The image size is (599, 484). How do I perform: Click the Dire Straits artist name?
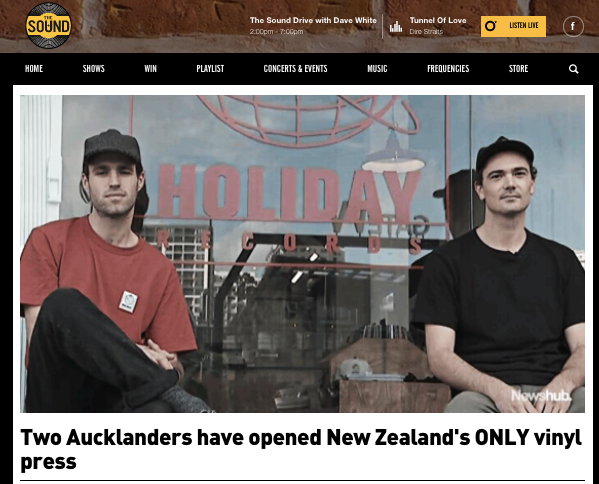click(x=426, y=32)
